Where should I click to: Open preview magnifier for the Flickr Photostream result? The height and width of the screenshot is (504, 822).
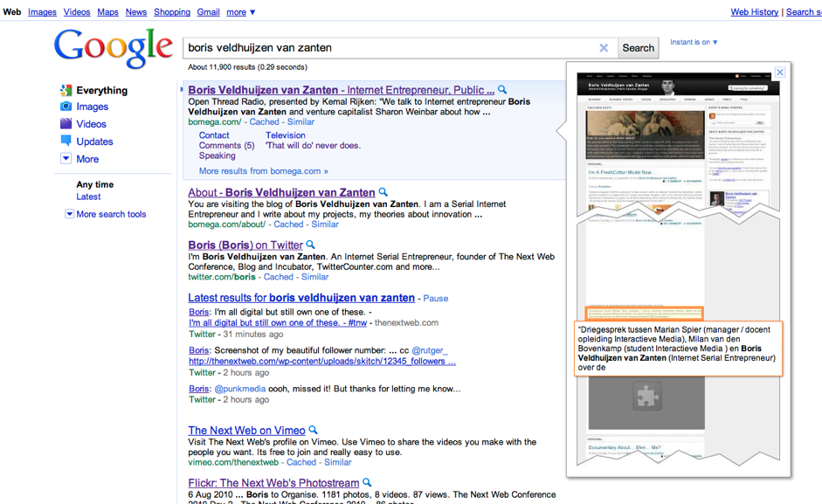click(x=367, y=482)
